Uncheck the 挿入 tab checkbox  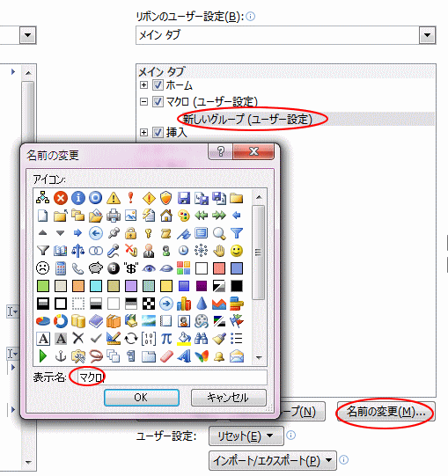click(x=158, y=132)
